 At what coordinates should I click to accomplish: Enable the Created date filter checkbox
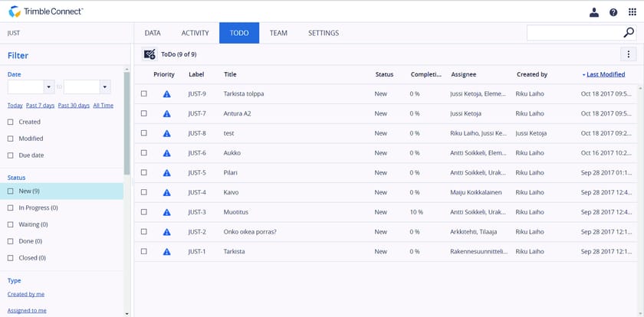click(x=11, y=122)
